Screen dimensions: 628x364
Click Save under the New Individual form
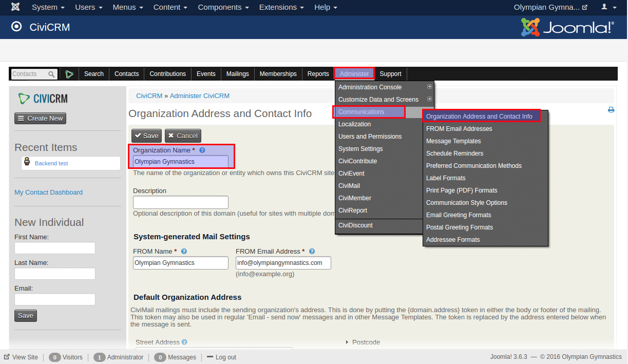(26, 316)
